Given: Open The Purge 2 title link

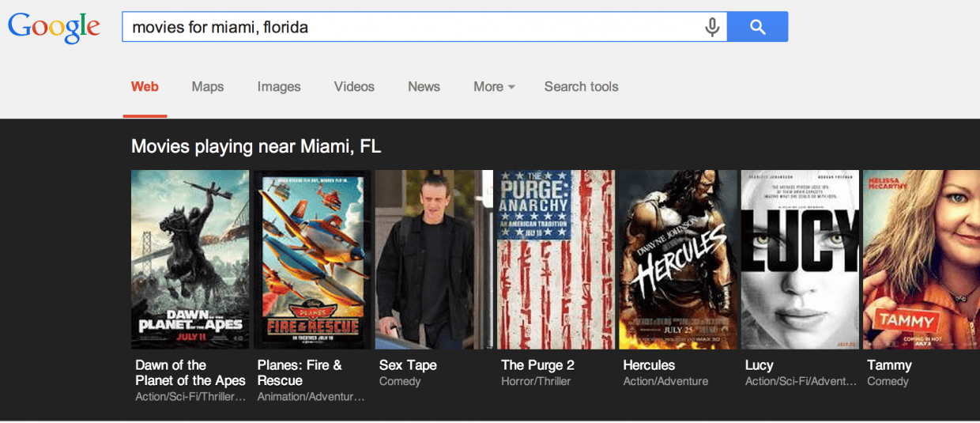Looking at the screenshot, I should [537, 365].
